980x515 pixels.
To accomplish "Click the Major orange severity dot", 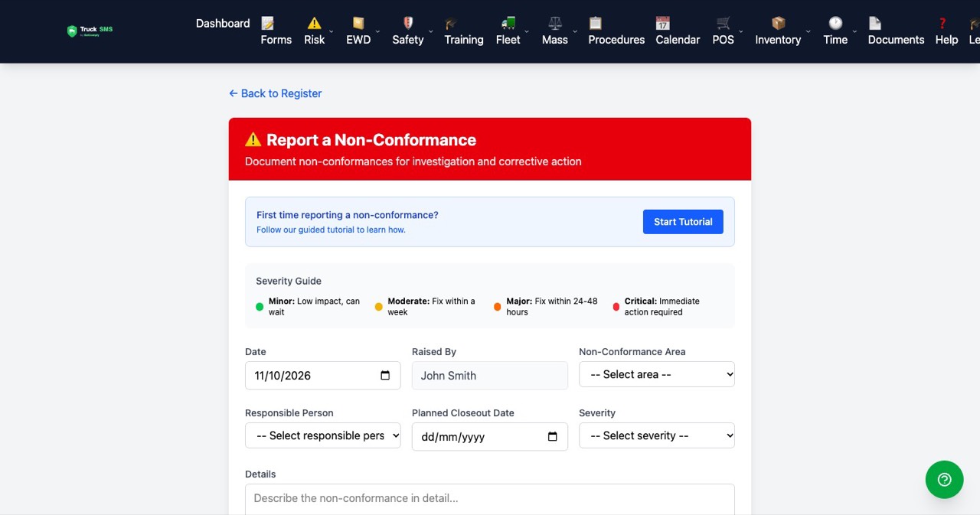I will (498, 307).
